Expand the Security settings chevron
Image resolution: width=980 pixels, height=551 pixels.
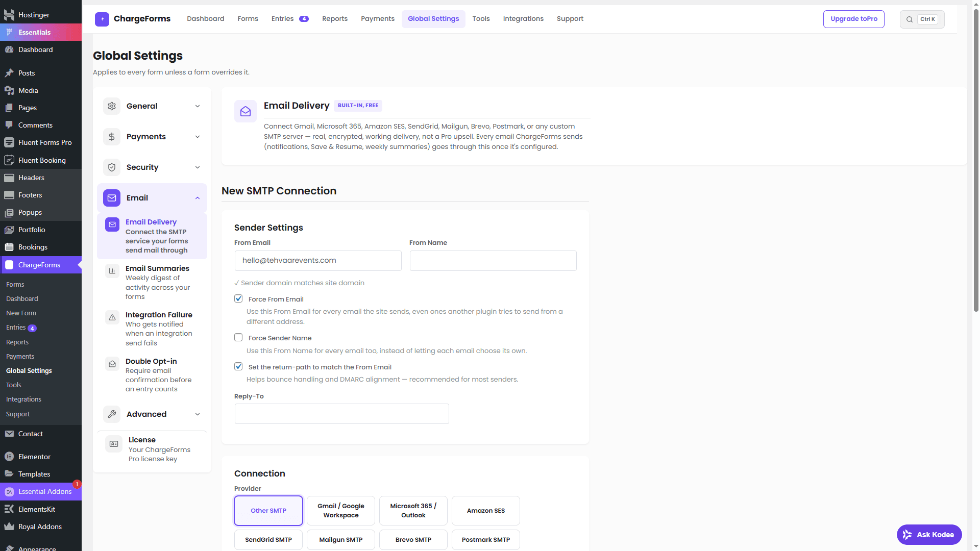pos(198,167)
